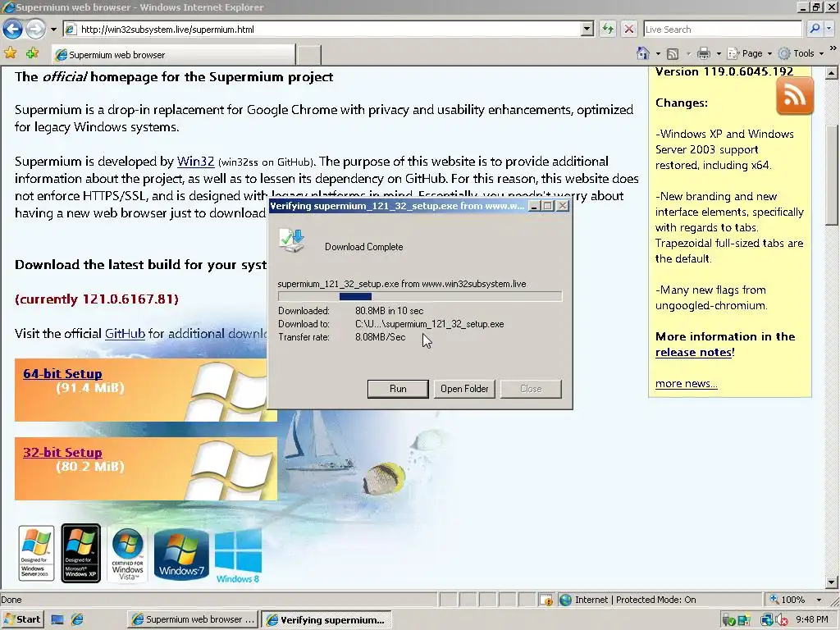
Task: Stop loading with the red X icon
Action: 629,29
